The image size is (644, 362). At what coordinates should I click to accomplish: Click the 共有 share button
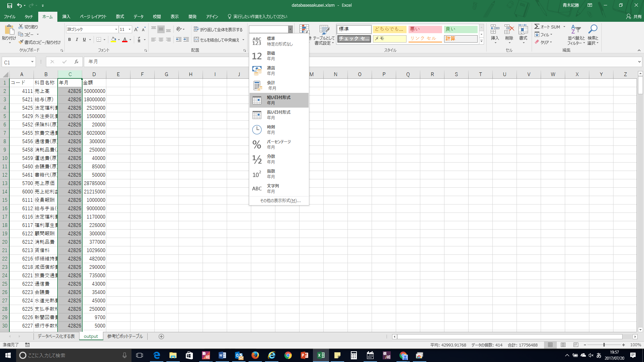coord(634,16)
